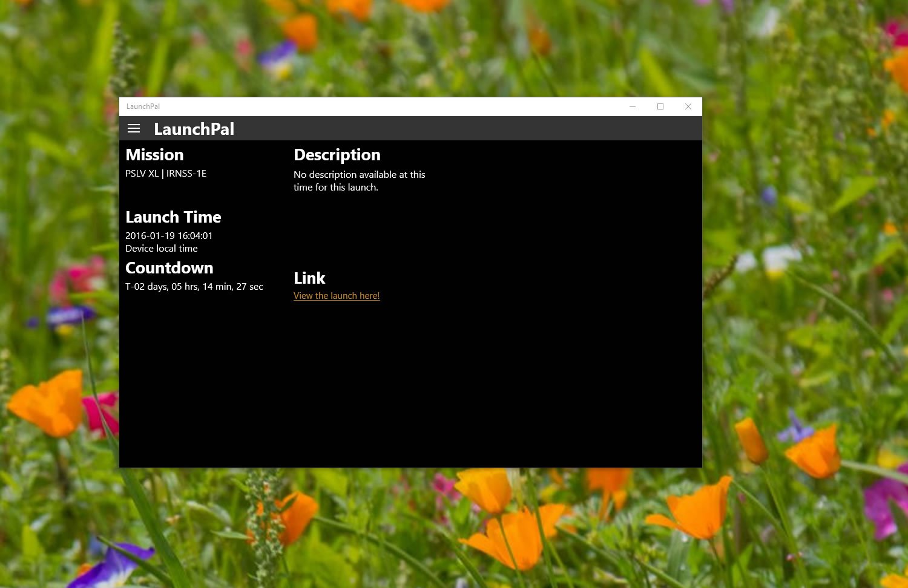Click the LaunchPal title bar caption
This screenshot has width=908, height=588.
143,106
